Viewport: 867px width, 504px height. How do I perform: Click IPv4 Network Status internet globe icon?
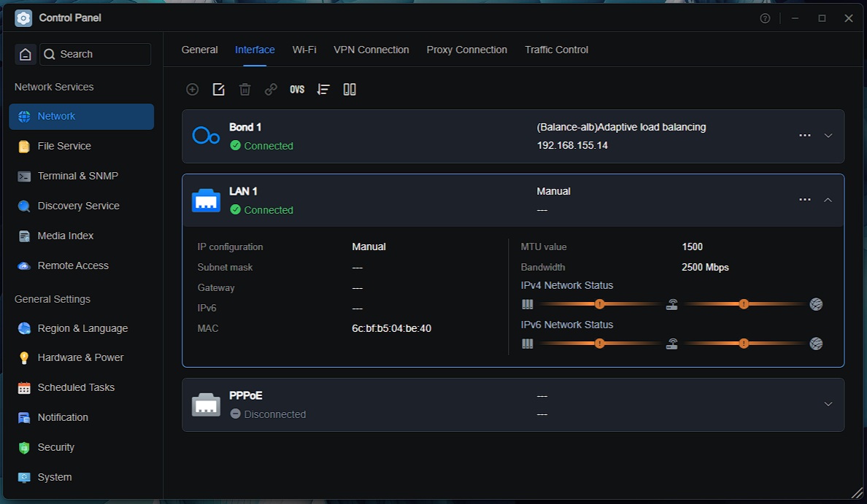click(816, 304)
